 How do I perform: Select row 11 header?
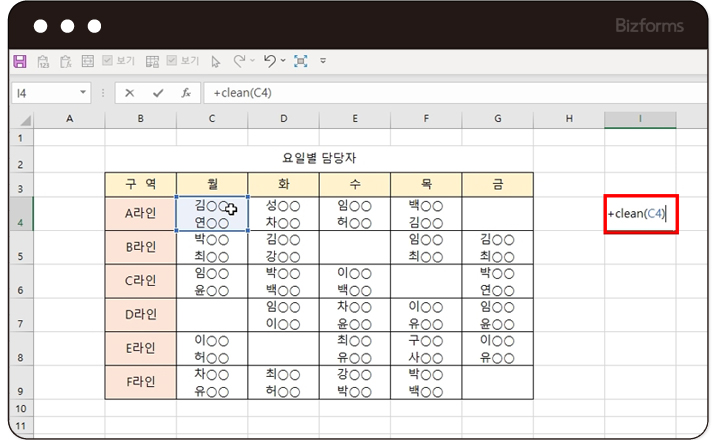pos(21,426)
